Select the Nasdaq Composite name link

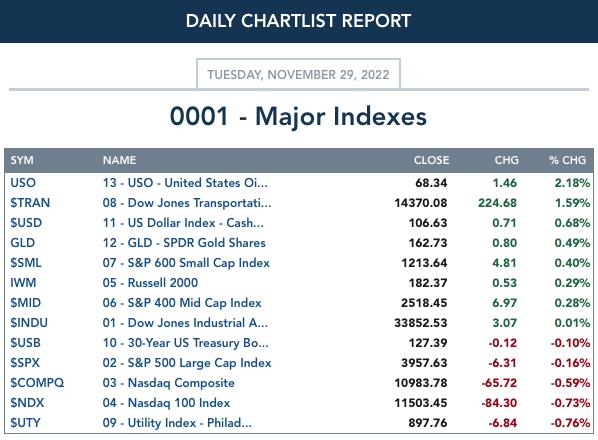click(x=169, y=383)
